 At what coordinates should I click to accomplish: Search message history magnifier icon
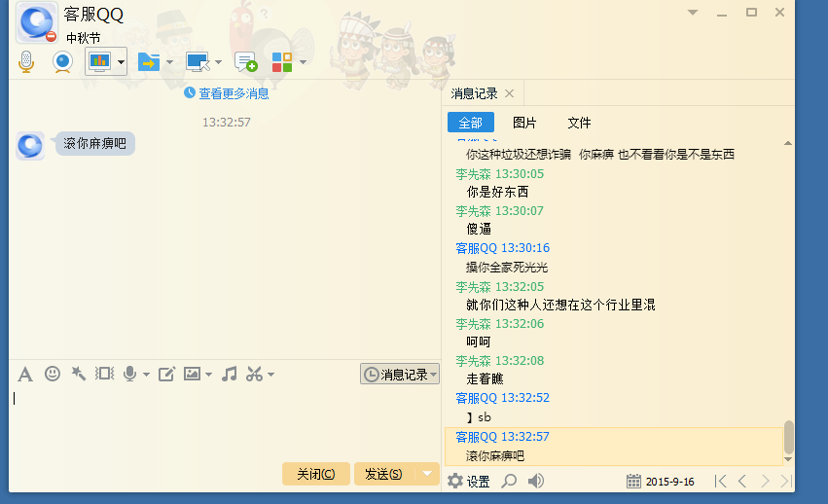[x=509, y=481]
